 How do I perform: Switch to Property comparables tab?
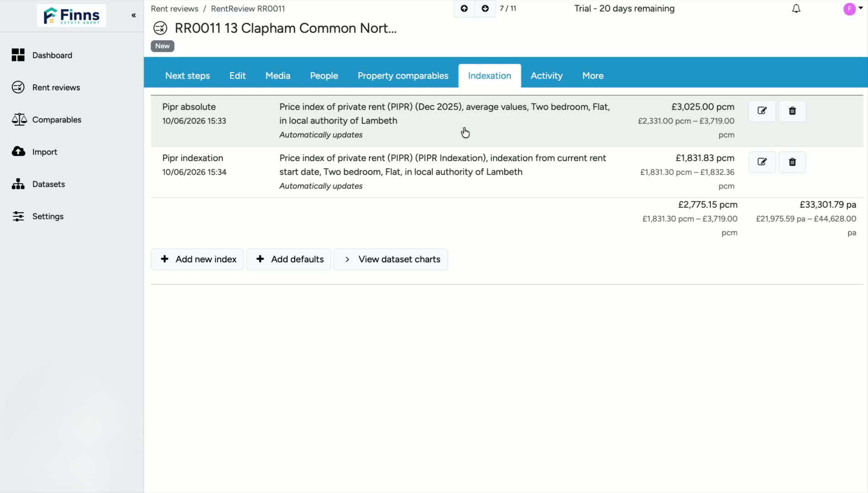click(403, 76)
